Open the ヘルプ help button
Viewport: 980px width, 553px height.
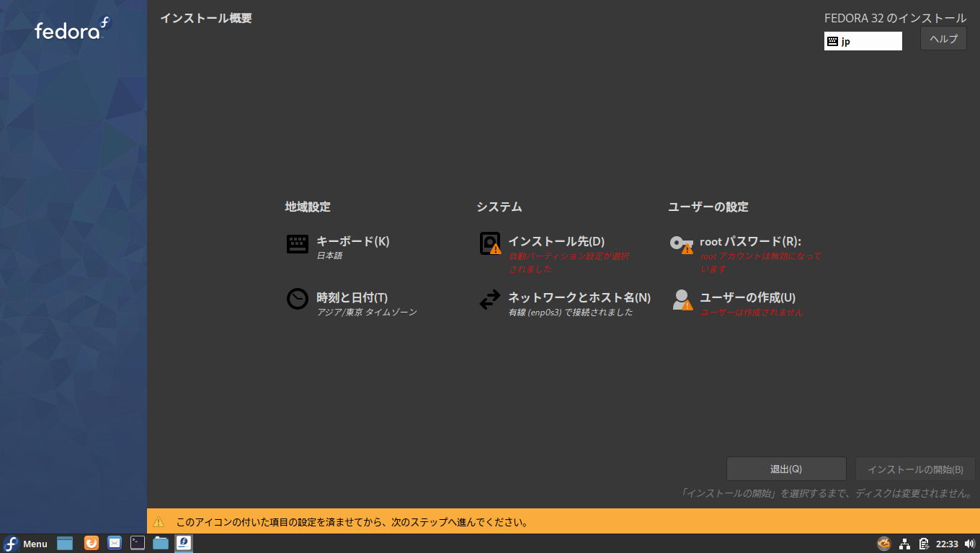click(x=943, y=39)
